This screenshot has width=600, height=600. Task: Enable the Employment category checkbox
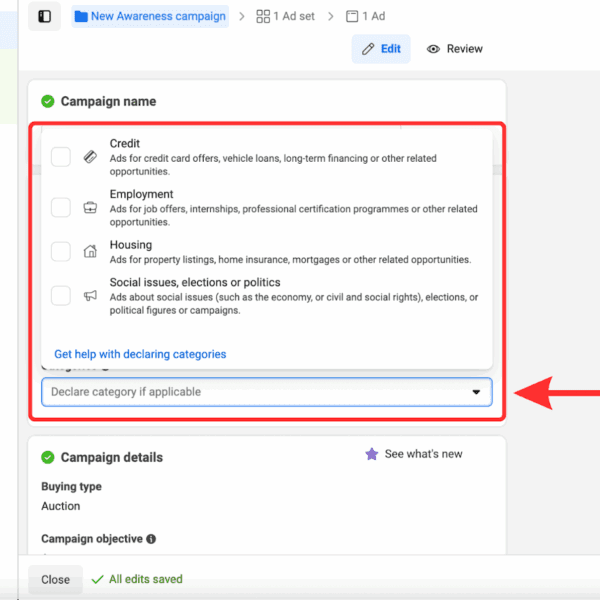tap(61, 207)
